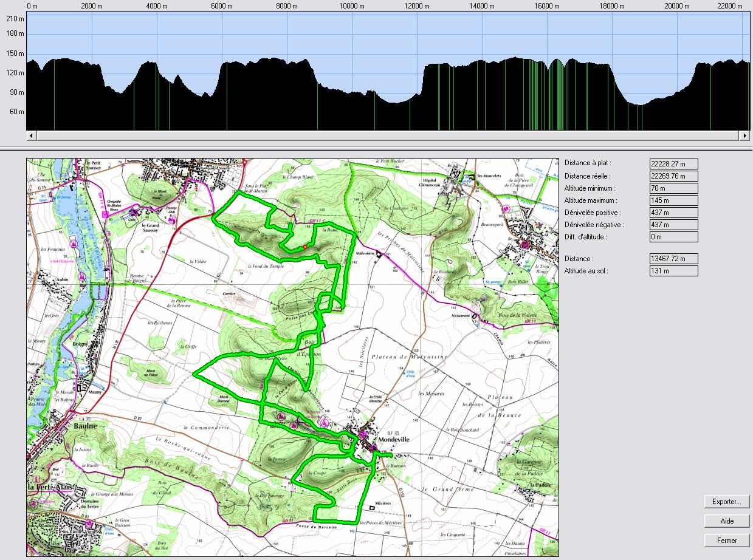Click the Mondeville town label on the map
The height and width of the screenshot is (560, 753).
pos(395,439)
